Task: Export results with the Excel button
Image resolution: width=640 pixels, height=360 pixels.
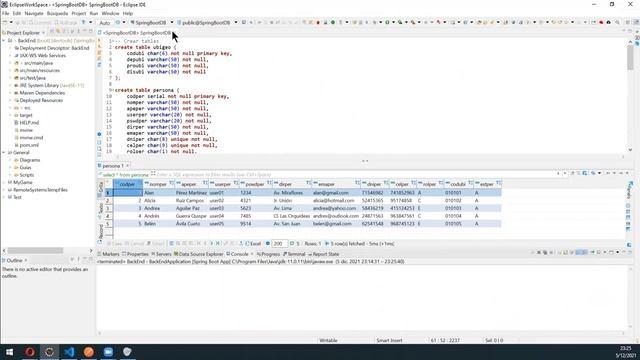Action: pyautogui.click(x=253, y=244)
